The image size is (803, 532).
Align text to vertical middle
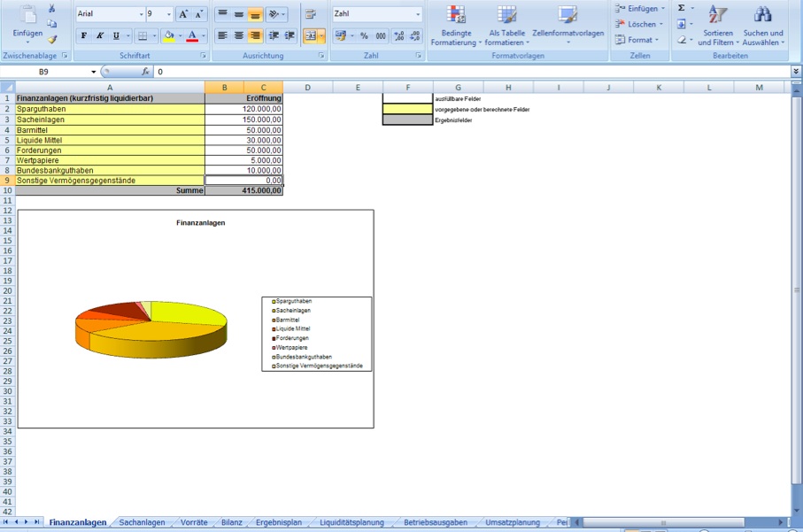[239, 14]
